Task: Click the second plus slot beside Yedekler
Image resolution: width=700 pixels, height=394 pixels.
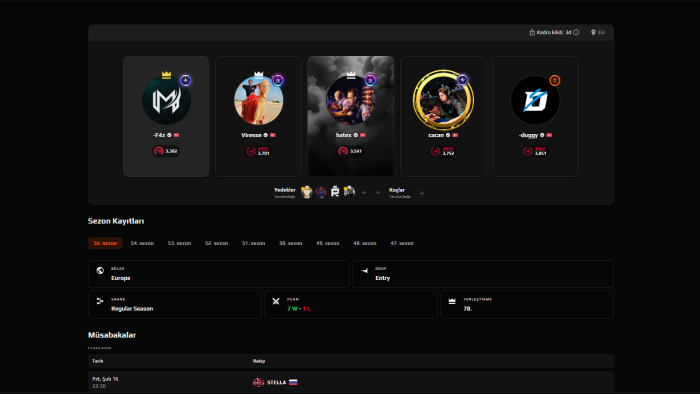Action: (378, 192)
